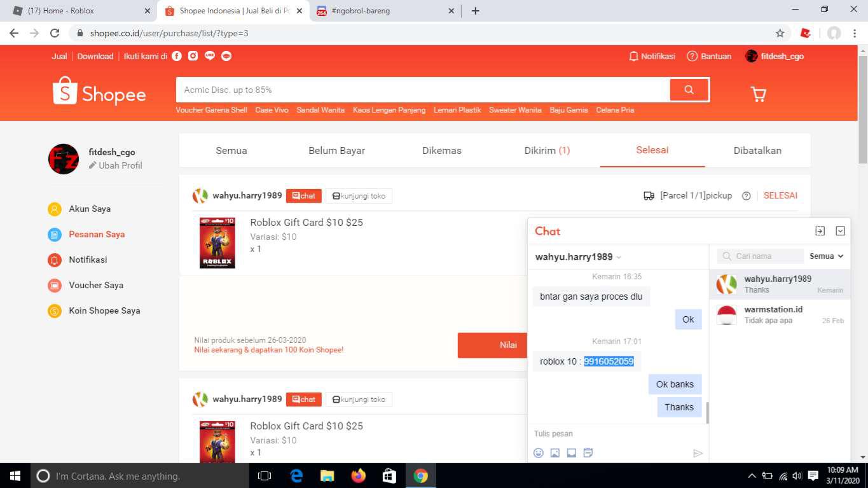This screenshot has width=868, height=488.
Task: Minimize chat panel with the down-chevron box
Action: coord(840,231)
